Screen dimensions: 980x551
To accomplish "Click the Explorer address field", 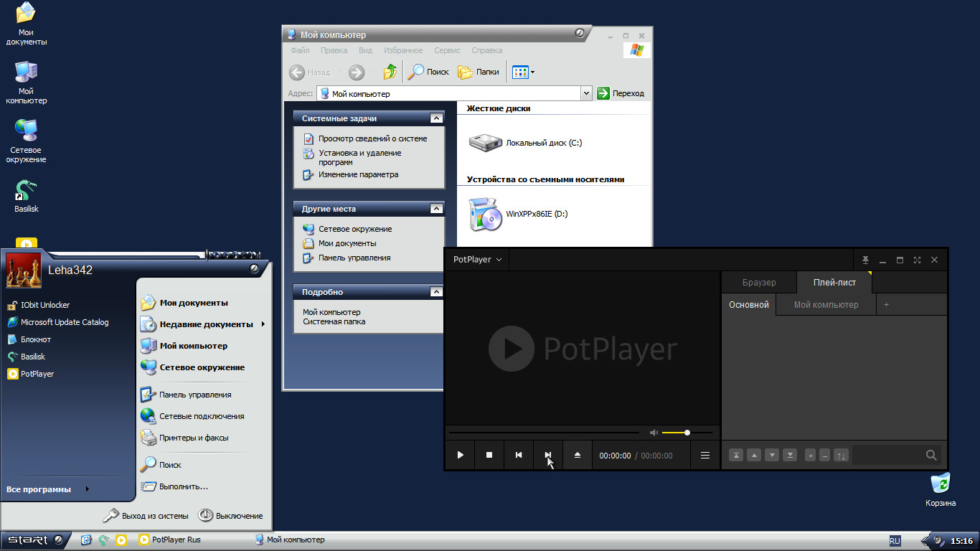I will [453, 93].
